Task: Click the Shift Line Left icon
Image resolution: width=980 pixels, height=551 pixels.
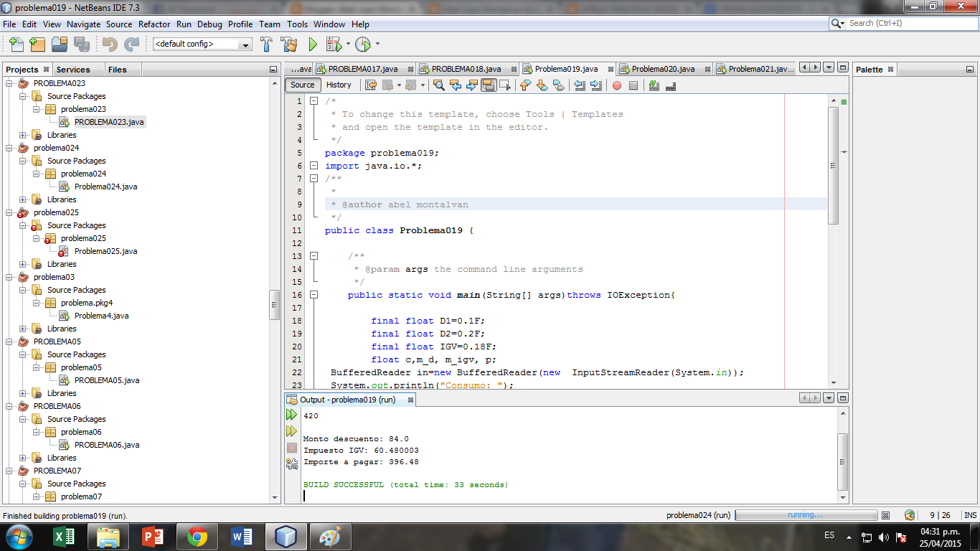Action: (579, 85)
